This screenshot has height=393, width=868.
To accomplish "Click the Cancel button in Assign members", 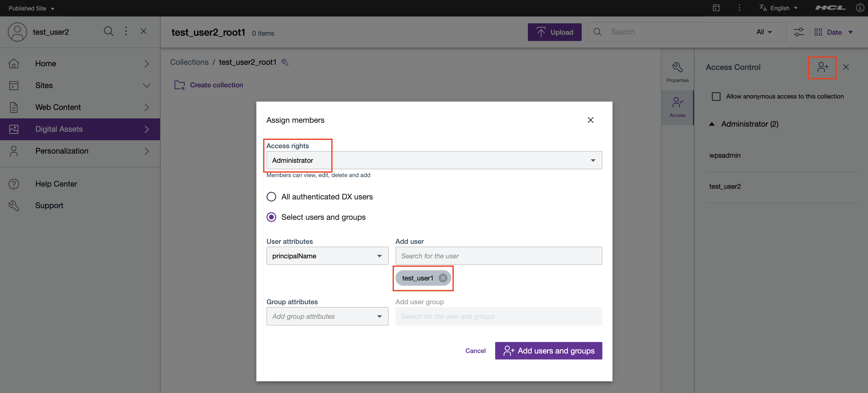I will coord(475,350).
